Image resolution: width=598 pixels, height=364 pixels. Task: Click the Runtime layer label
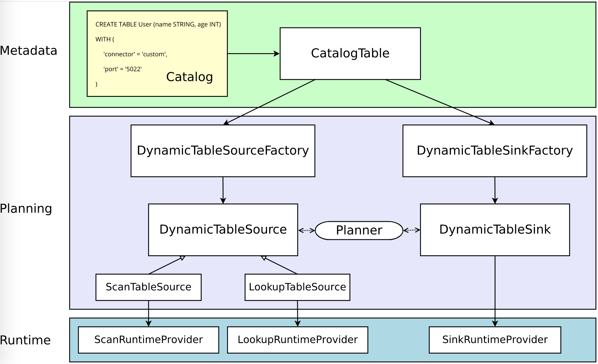pos(25,340)
